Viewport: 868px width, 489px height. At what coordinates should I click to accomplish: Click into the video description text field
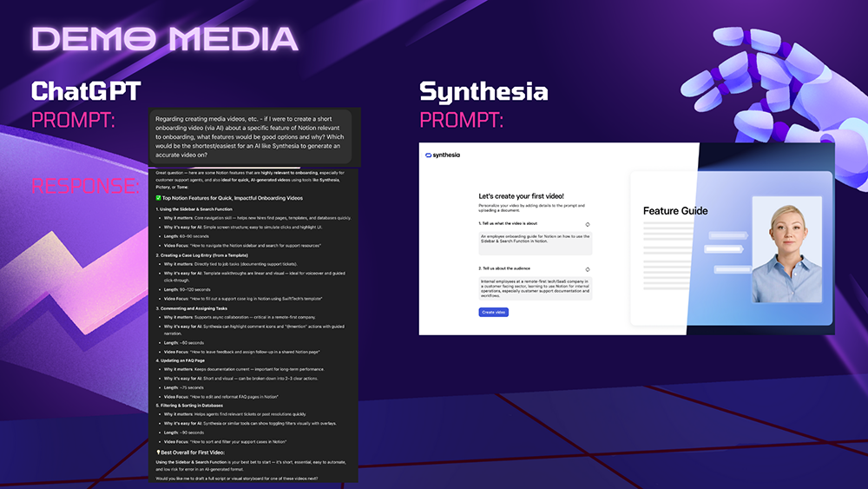coord(536,242)
